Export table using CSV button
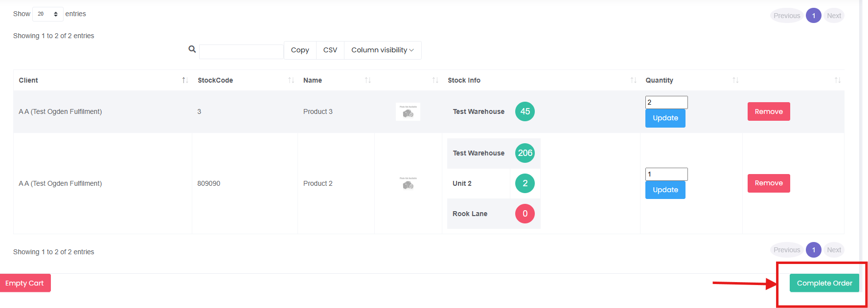Image resolution: width=868 pixels, height=308 pixels. 330,50
